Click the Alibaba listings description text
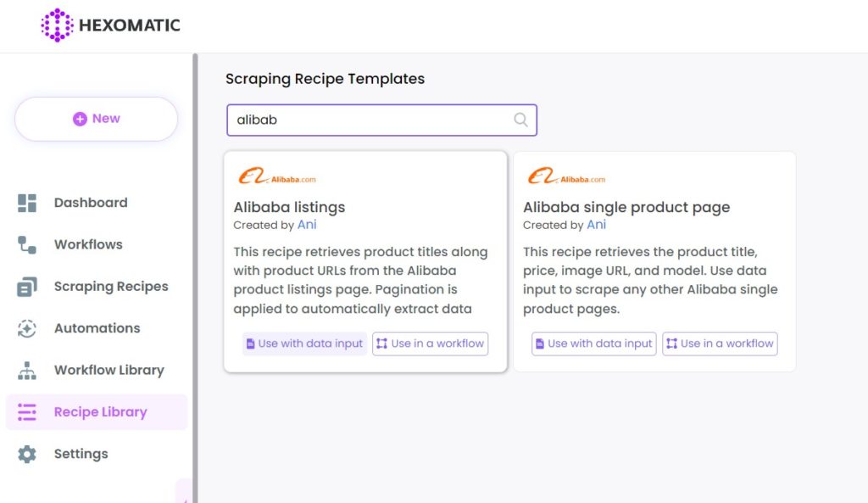This screenshot has height=503, width=868. pos(360,280)
